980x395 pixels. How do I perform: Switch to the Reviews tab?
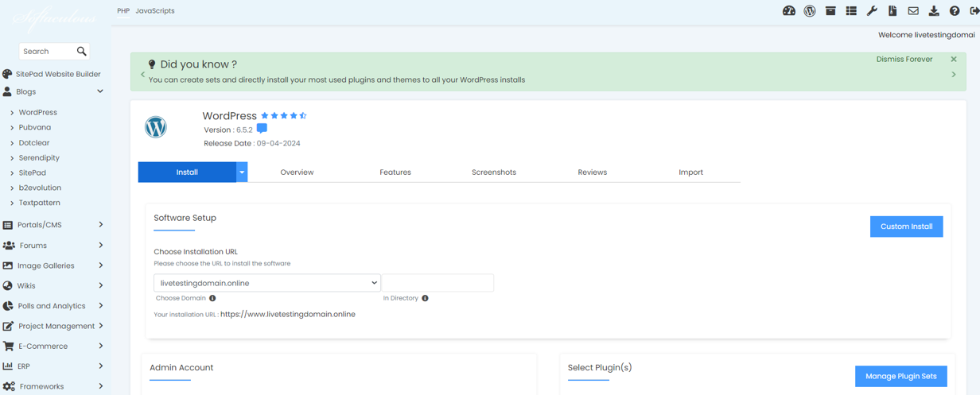pyautogui.click(x=593, y=172)
